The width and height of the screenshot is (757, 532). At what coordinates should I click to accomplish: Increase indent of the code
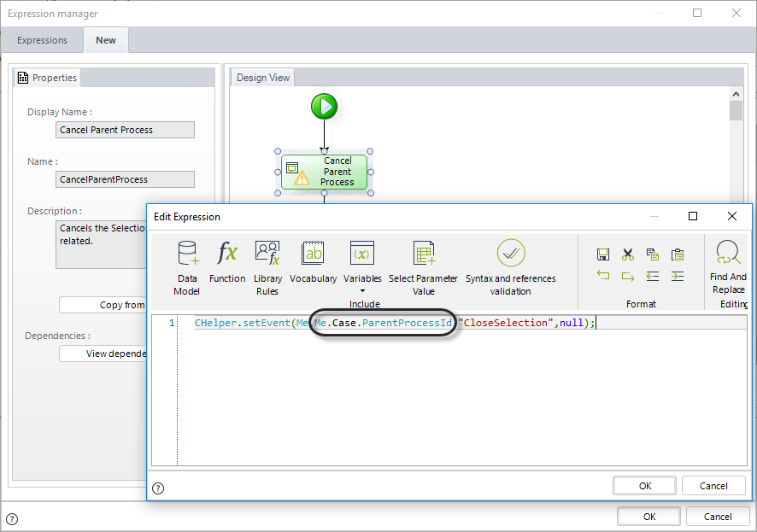[678, 276]
